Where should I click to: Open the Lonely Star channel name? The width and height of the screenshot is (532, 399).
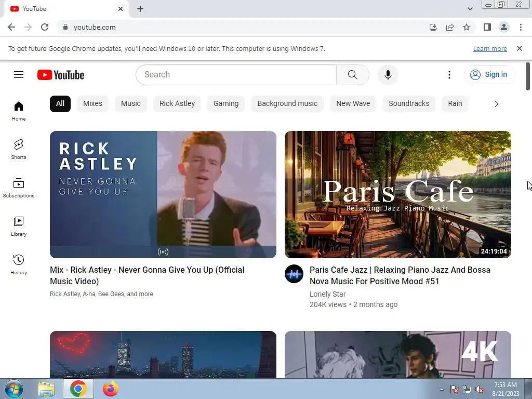click(327, 294)
